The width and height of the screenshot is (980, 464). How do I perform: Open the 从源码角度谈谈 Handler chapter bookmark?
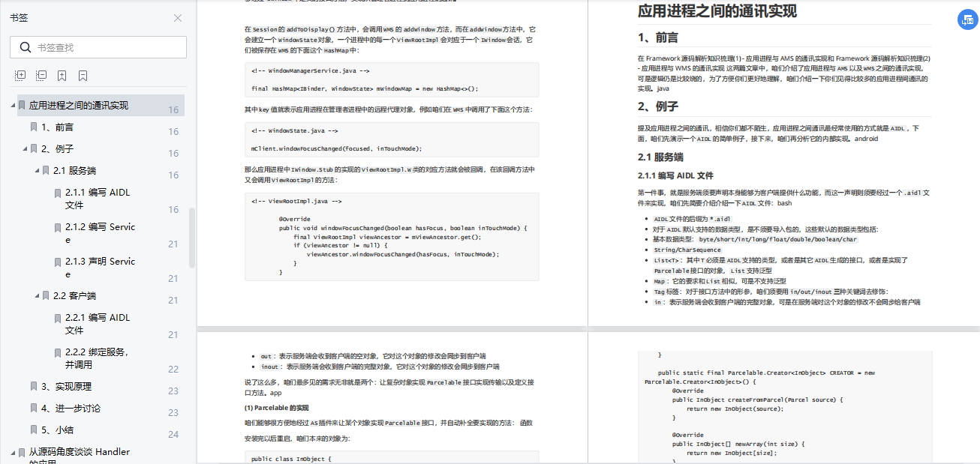83,452
